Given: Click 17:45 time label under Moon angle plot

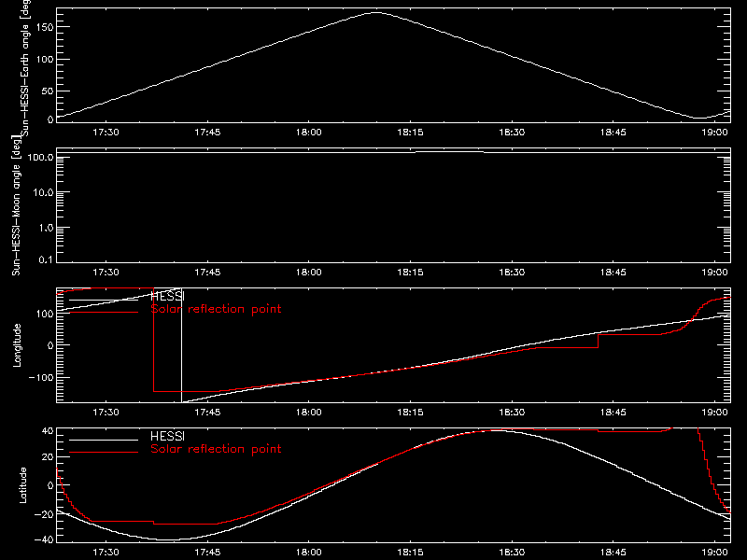Looking at the screenshot, I should [x=207, y=272].
